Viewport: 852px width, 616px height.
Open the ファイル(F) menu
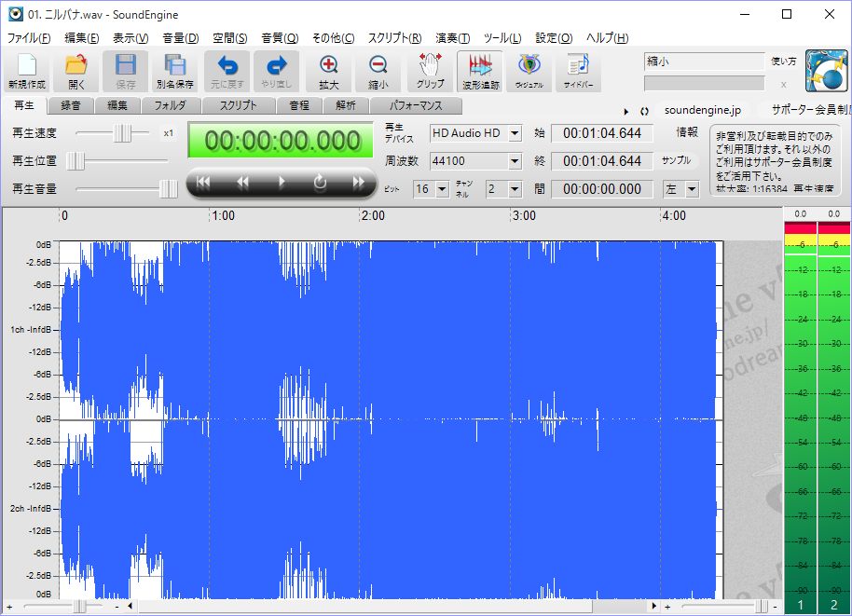[28, 38]
